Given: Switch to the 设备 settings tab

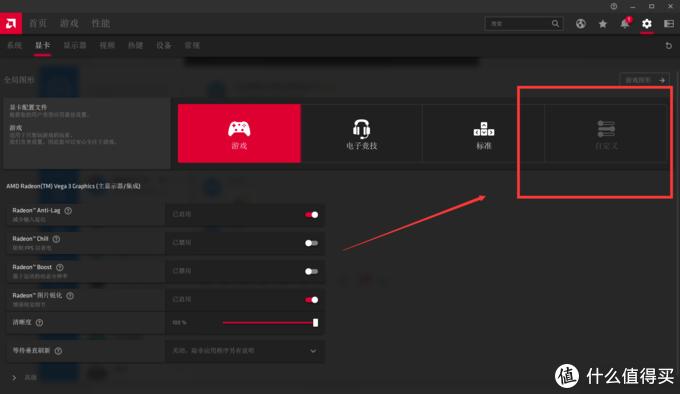Looking at the screenshot, I should (163, 45).
